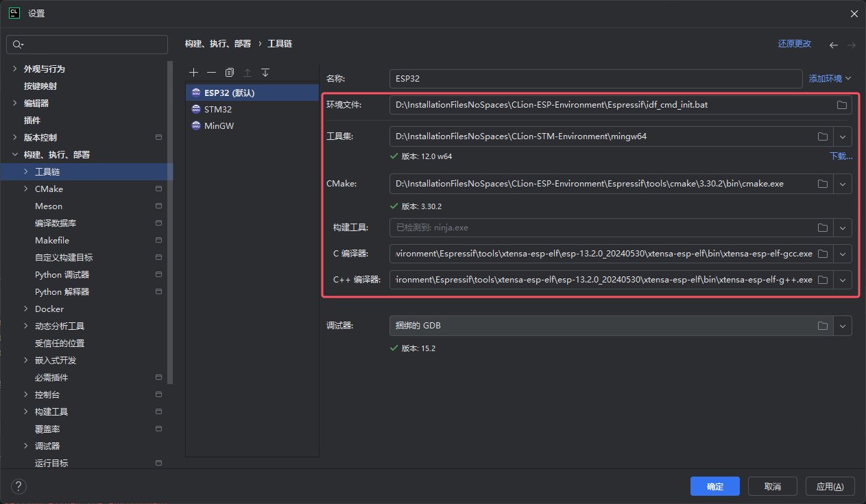
Task: Copy the selected toolchain
Action: (x=230, y=73)
